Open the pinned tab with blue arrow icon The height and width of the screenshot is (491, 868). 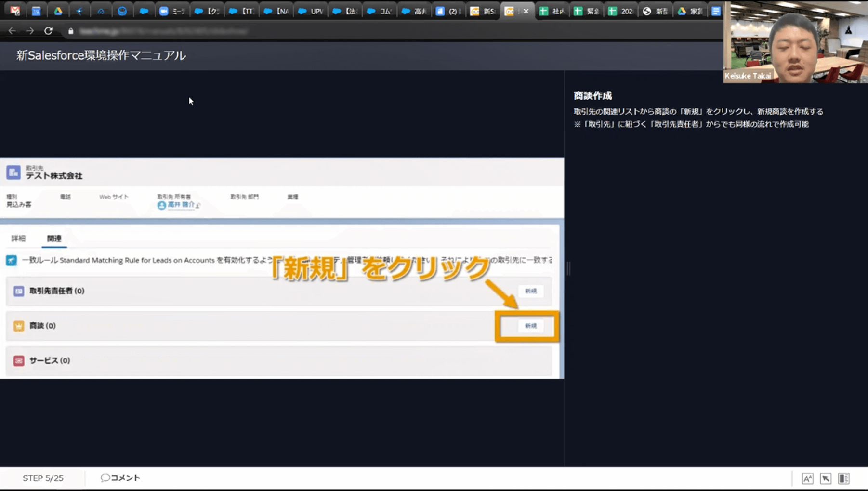[x=79, y=11]
